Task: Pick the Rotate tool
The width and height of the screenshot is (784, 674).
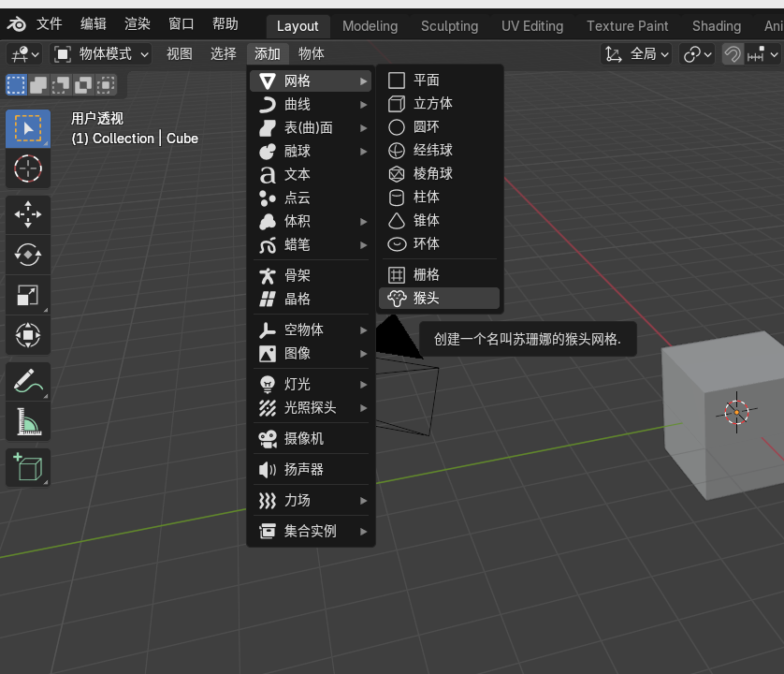Action: coord(28,255)
